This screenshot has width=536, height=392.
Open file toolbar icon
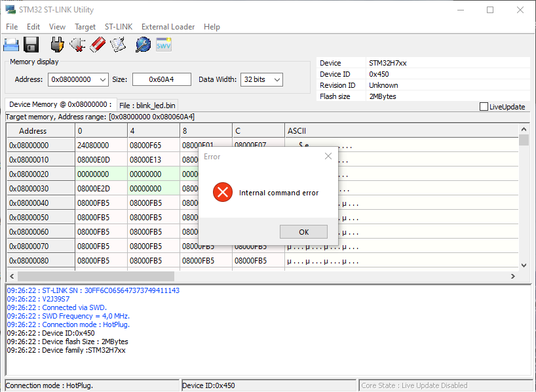(11, 45)
